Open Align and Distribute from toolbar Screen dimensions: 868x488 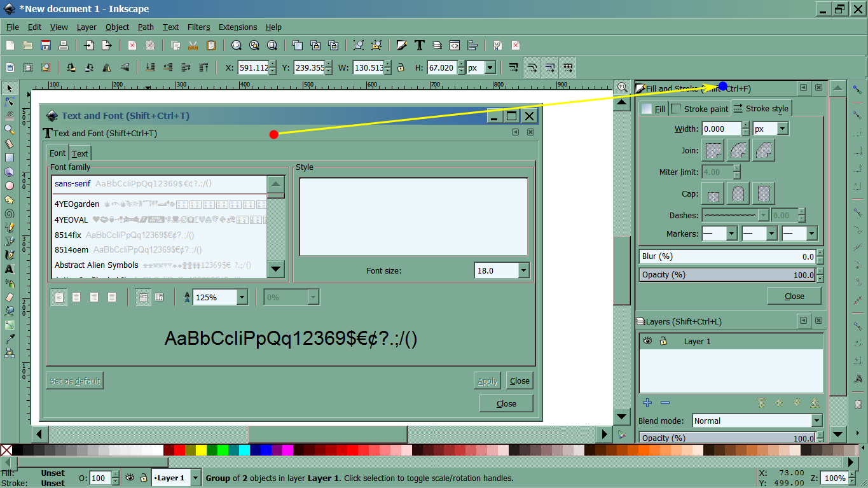[x=472, y=45]
